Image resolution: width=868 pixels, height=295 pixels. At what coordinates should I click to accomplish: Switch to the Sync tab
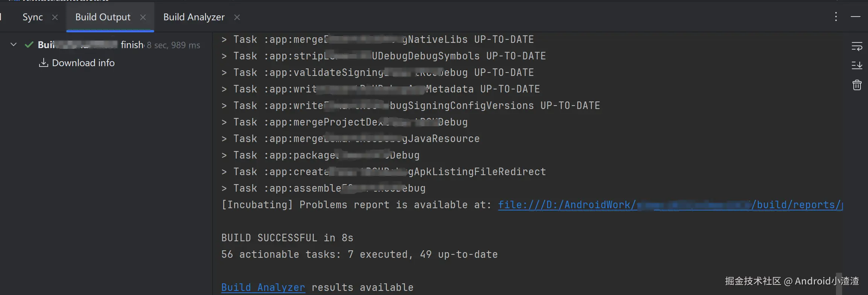coord(33,17)
